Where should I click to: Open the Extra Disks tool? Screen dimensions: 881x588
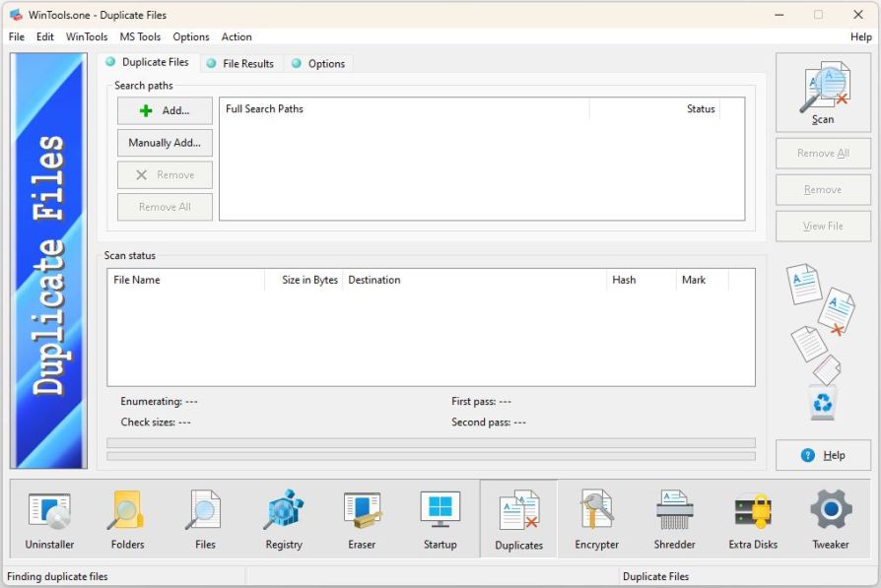(x=753, y=519)
